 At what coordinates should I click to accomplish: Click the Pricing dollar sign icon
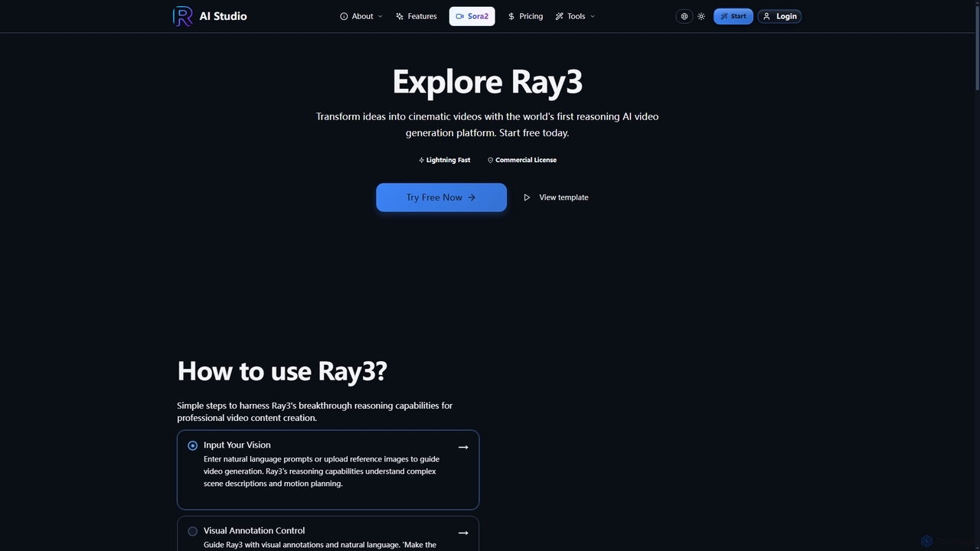click(511, 16)
